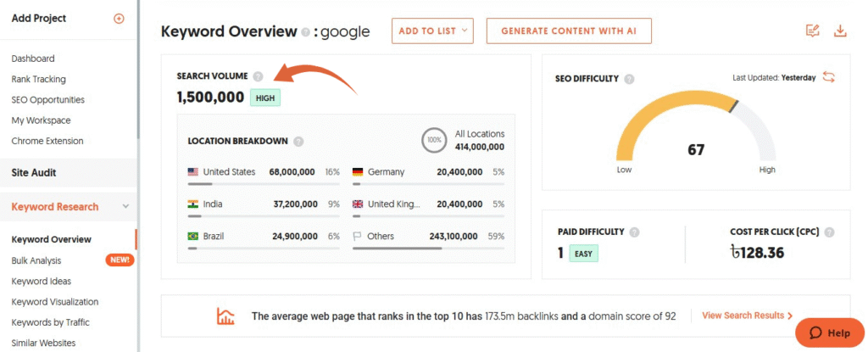Click the 100% All Locations circle indicator
This screenshot has height=352, width=868.
point(433,140)
